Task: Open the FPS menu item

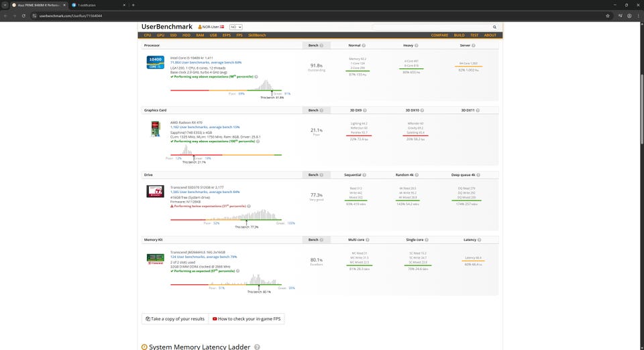Action: (239, 36)
